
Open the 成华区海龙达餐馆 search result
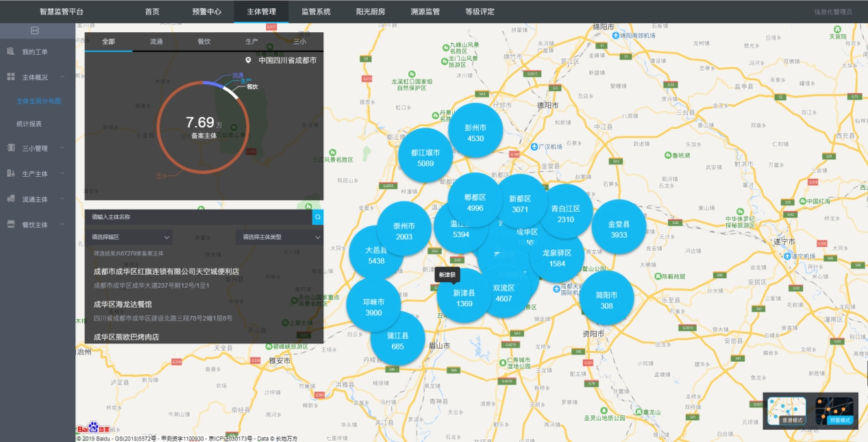[x=123, y=304]
